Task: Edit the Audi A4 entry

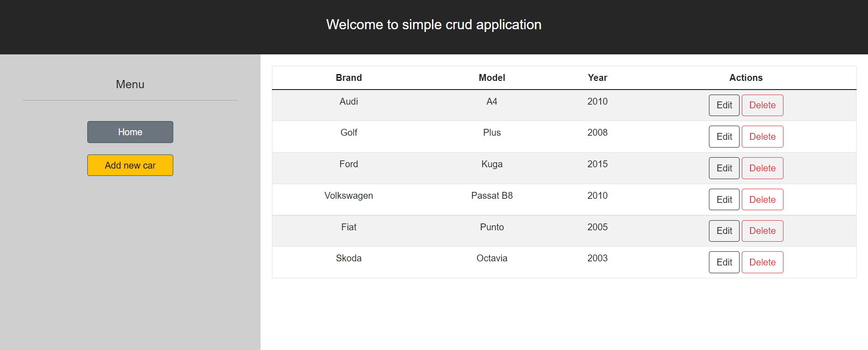Action: 724,105
